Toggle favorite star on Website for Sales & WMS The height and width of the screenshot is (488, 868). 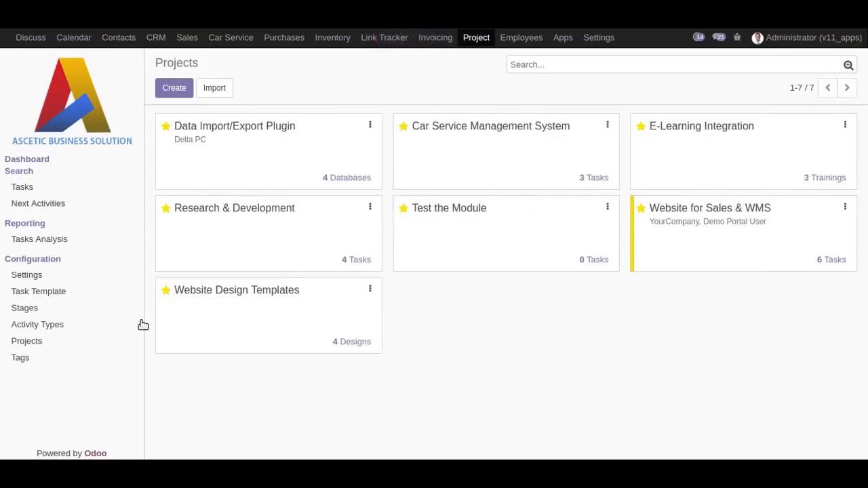pos(641,208)
